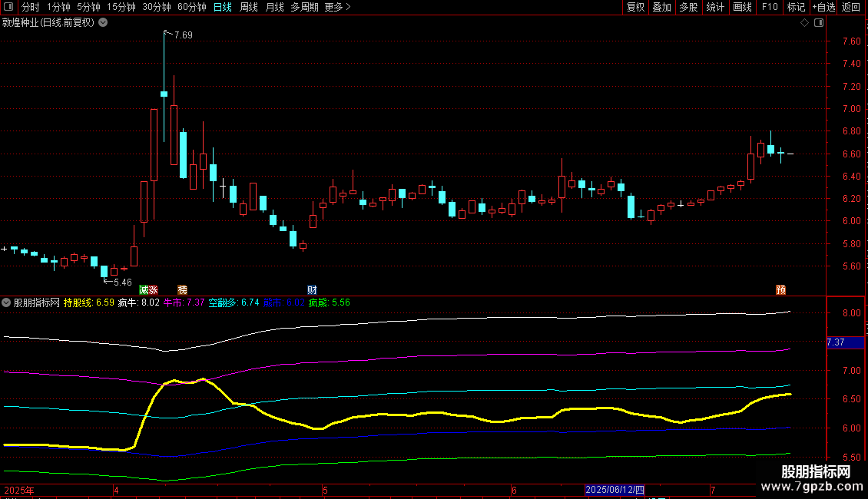Activate the 画线 drawing tool
This screenshot has width=868, height=499.
pos(742,7)
